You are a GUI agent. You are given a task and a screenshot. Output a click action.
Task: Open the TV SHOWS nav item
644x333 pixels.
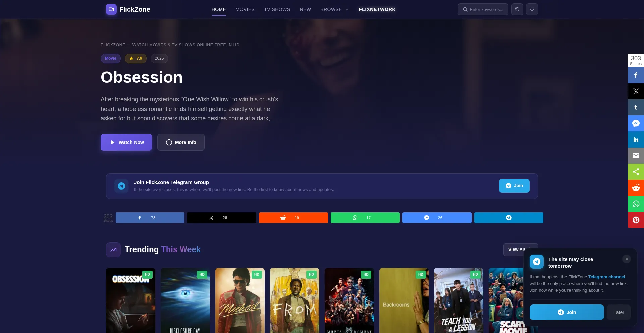tap(277, 9)
